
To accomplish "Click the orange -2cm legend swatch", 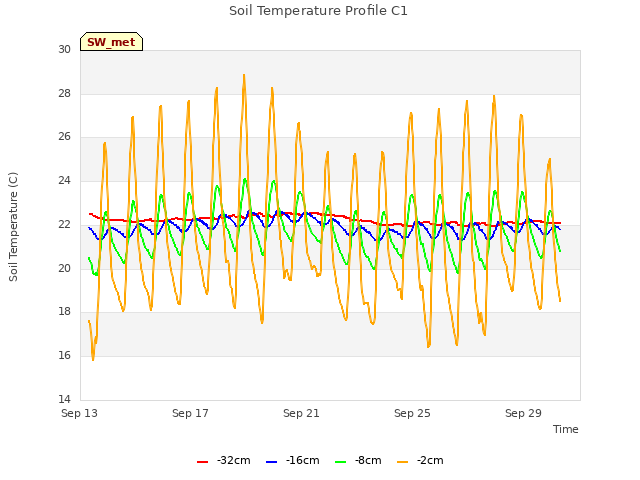I will pos(402,462).
